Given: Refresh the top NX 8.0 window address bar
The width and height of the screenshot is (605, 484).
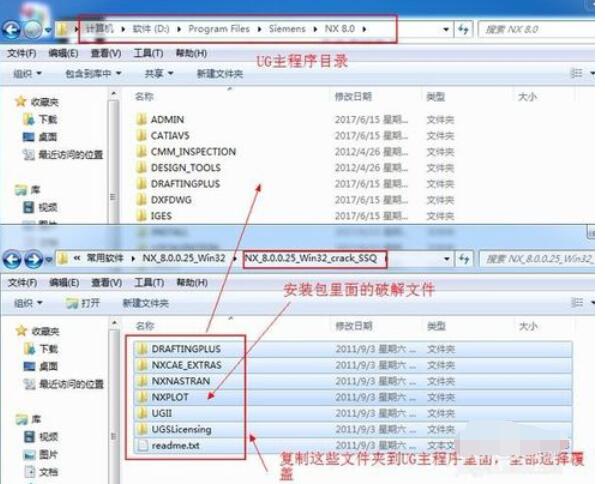Looking at the screenshot, I should (x=463, y=29).
